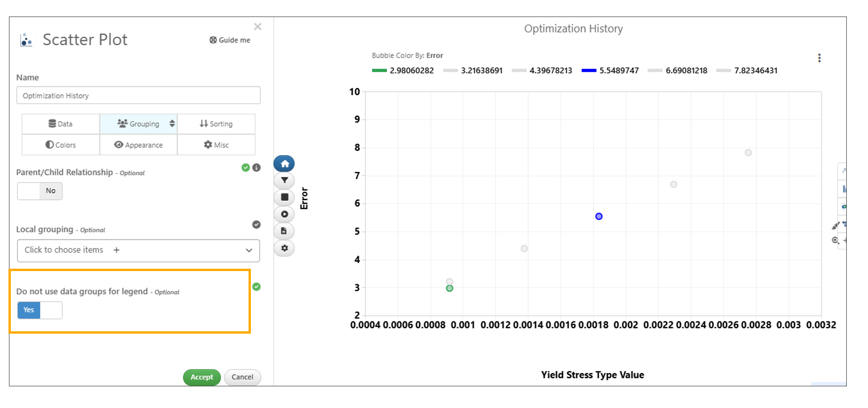Click the blue 5.5489747 legend swatch

589,71
